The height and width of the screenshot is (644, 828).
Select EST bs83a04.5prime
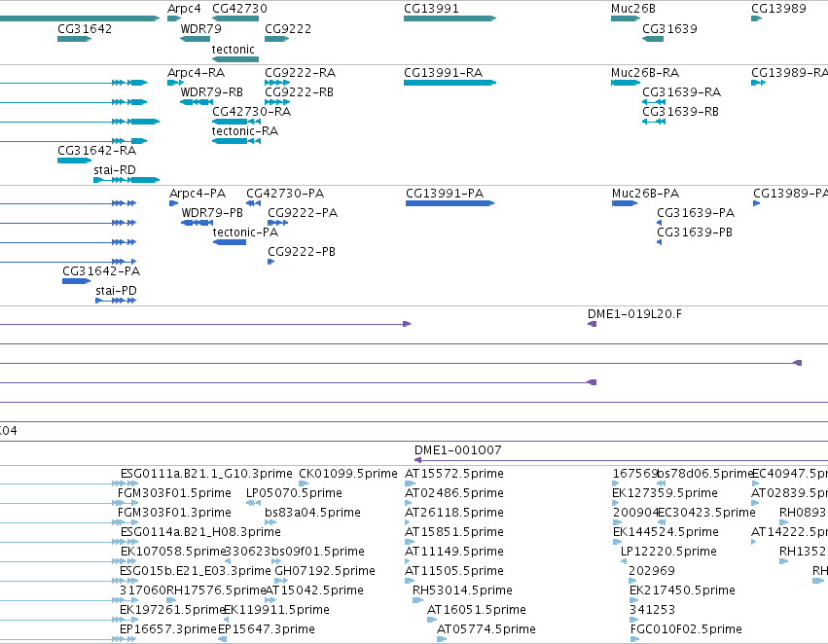(312, 513)
